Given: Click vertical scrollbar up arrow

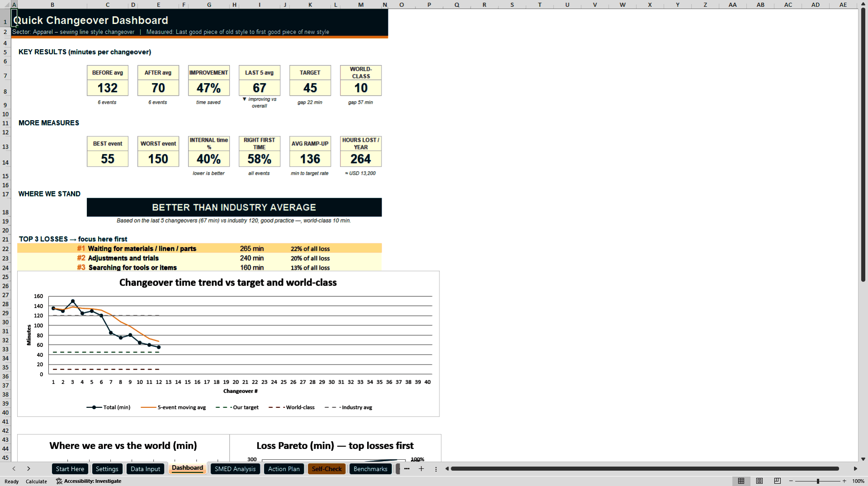Looking at the screenshot, I should click(863, 4).
